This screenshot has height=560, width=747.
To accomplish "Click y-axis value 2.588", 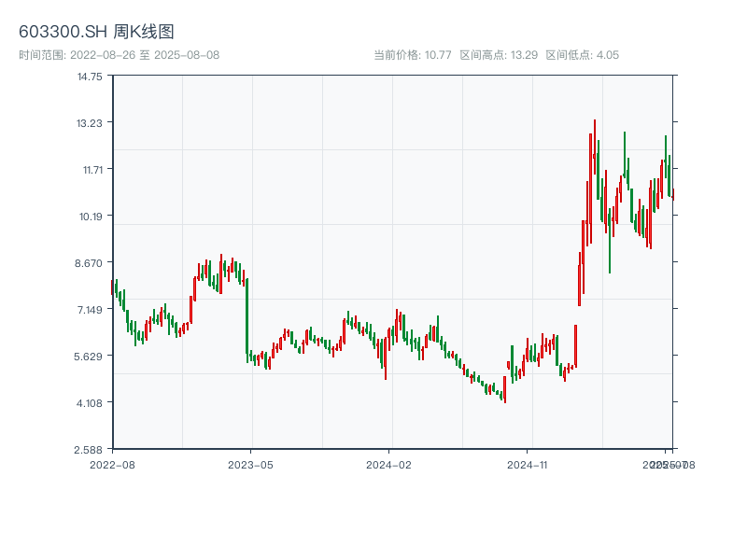I will coord(88,450).
